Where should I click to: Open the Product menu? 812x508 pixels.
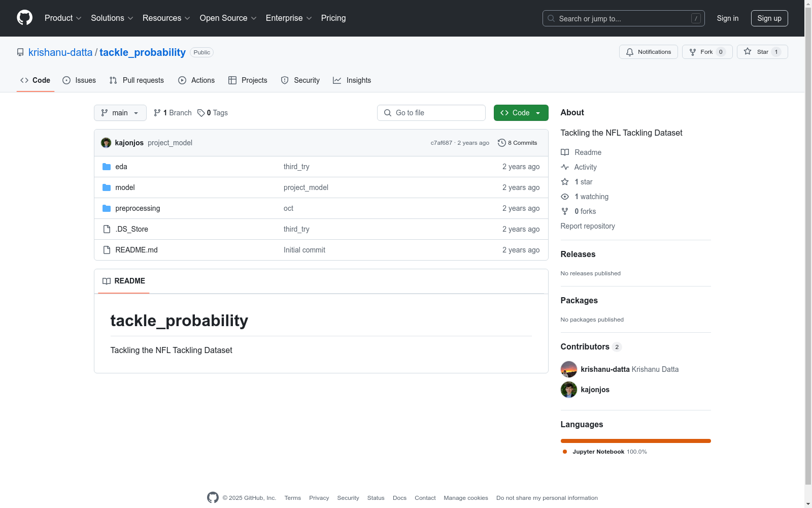(63, 18)
